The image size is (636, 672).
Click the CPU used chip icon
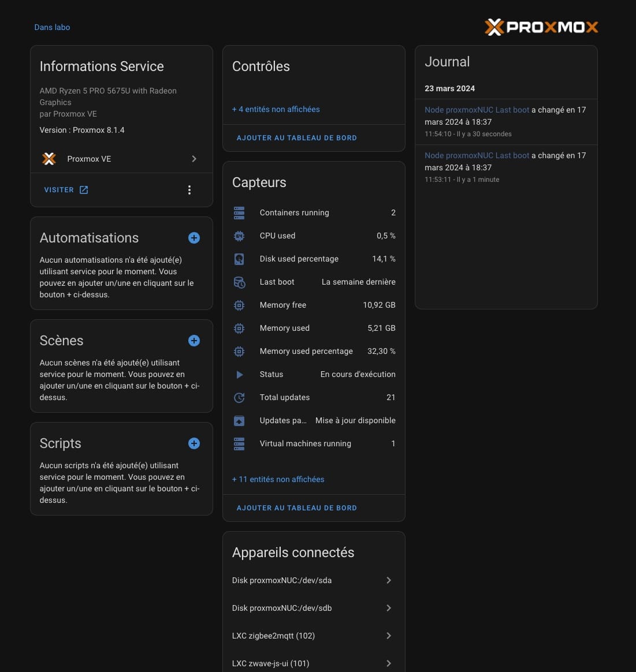click(x=239, y=236)
